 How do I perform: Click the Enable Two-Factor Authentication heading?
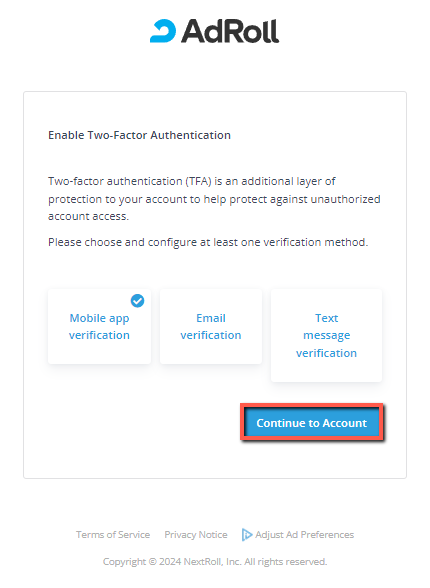pyautogui.click(x=139, y=135)
